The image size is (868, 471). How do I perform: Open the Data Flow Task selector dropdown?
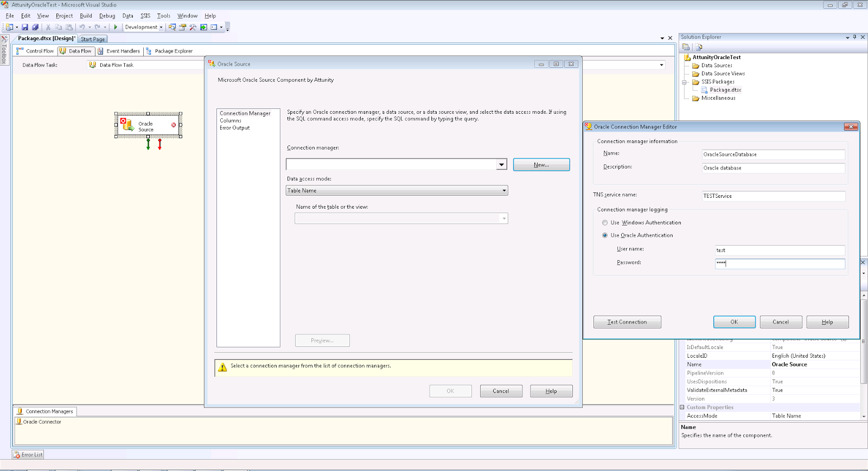661,65
